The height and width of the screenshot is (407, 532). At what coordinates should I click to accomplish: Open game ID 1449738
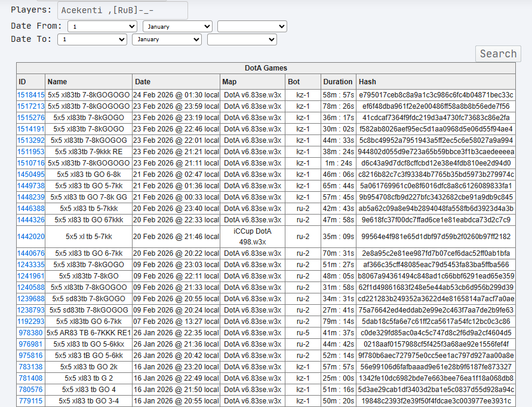coord(31,186)
